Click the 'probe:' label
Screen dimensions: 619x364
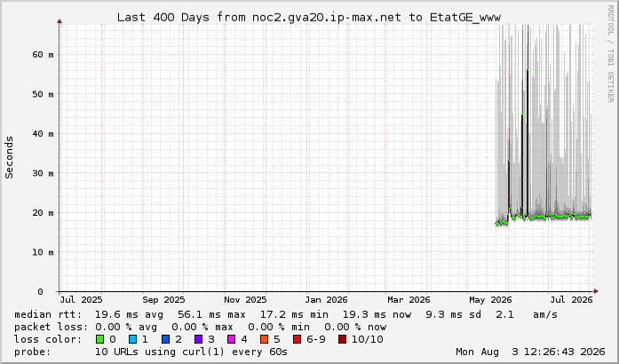(x=33, y=352)
